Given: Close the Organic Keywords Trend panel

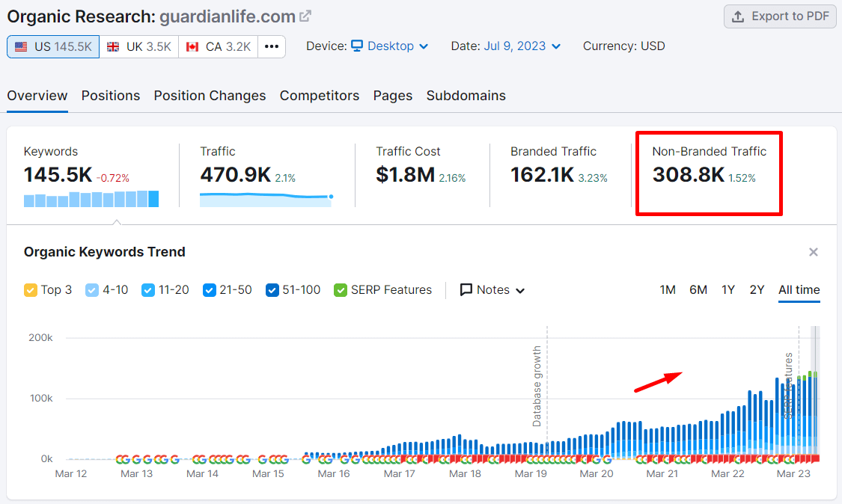Looking at the screenshot, I should pyautogui.click(x=814, y=252).
